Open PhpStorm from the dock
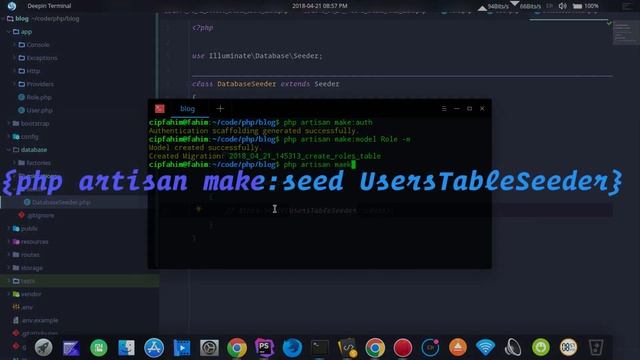This screenshot has width=640, height=360. 264,348
